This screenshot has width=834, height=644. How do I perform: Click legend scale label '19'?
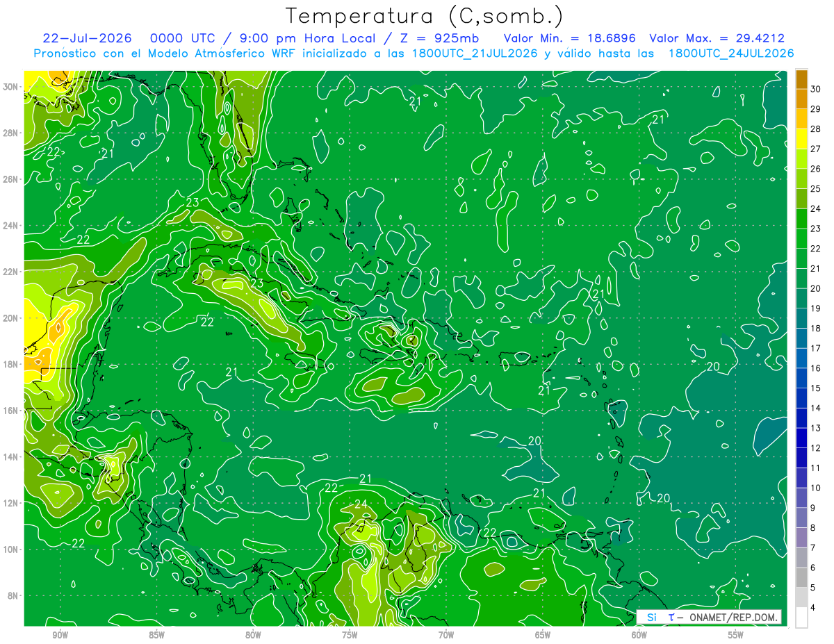(x=816, y=308)
